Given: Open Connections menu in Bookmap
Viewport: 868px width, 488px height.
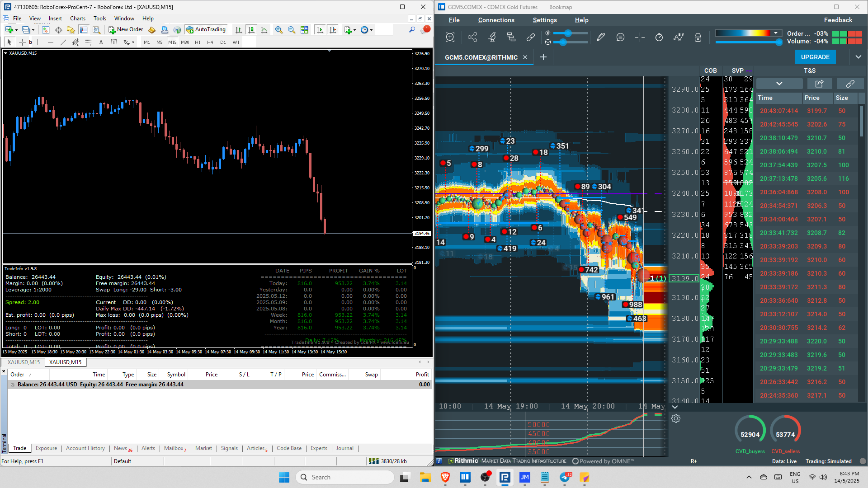Looking at the screenshot, I should [x=496, y=20].
